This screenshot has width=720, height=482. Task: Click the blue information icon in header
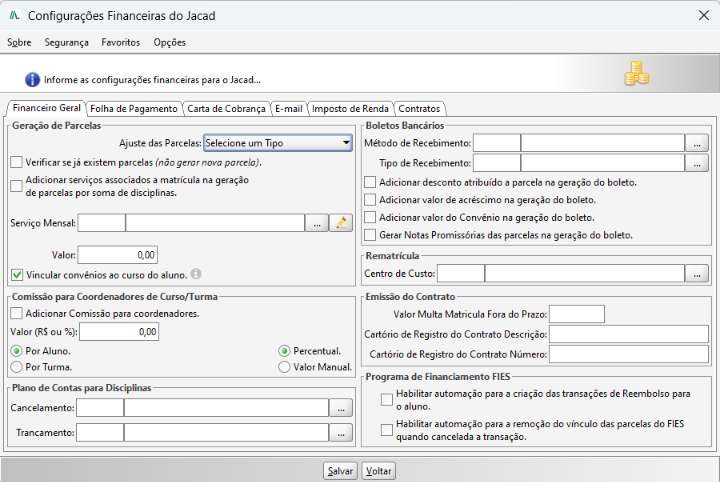pos(32,79)
